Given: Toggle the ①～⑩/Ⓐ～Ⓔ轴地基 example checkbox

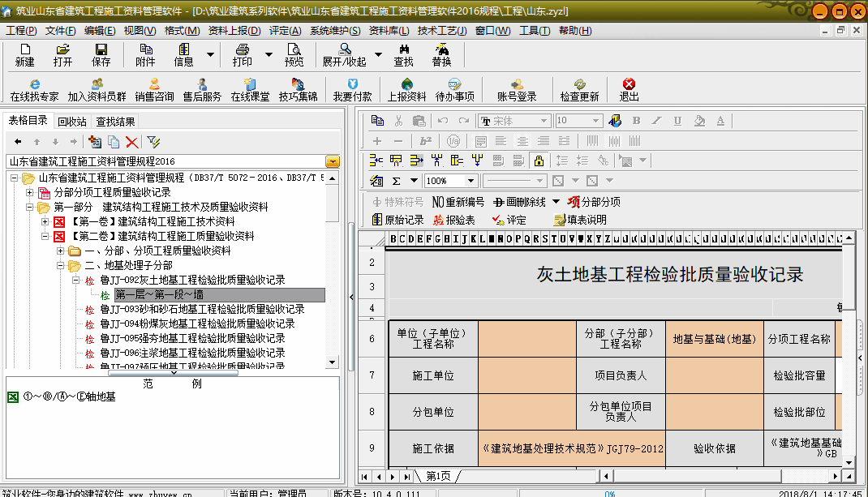Looking at the screenshot, I should 12,397.
